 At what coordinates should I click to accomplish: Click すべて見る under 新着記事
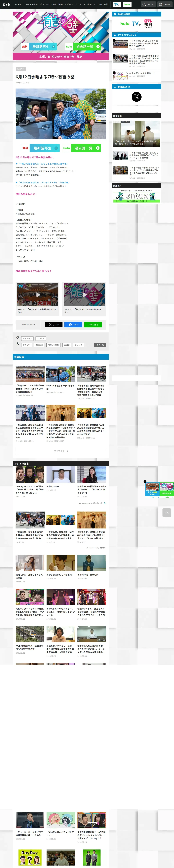61,451
